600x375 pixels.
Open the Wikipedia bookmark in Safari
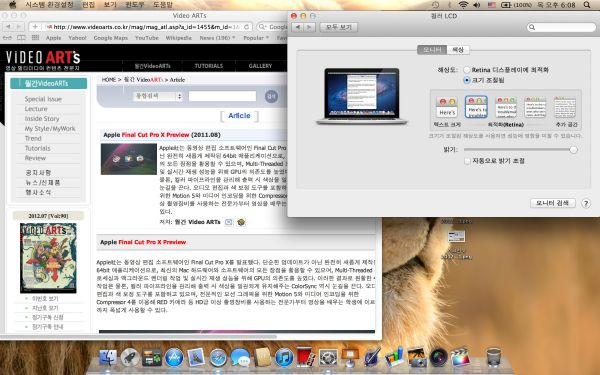(179, 38)
